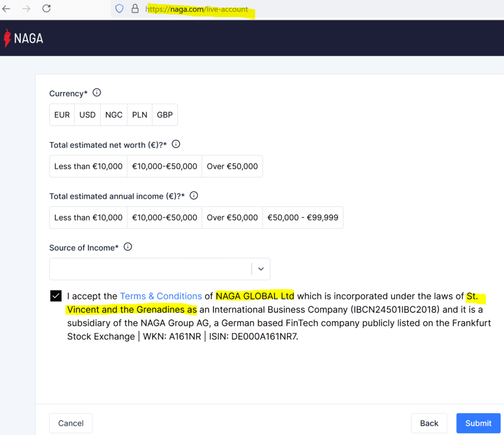Select net worth €10,000-€50,000
Viewport: 504px width, 435px height.
tap(164, 167)
